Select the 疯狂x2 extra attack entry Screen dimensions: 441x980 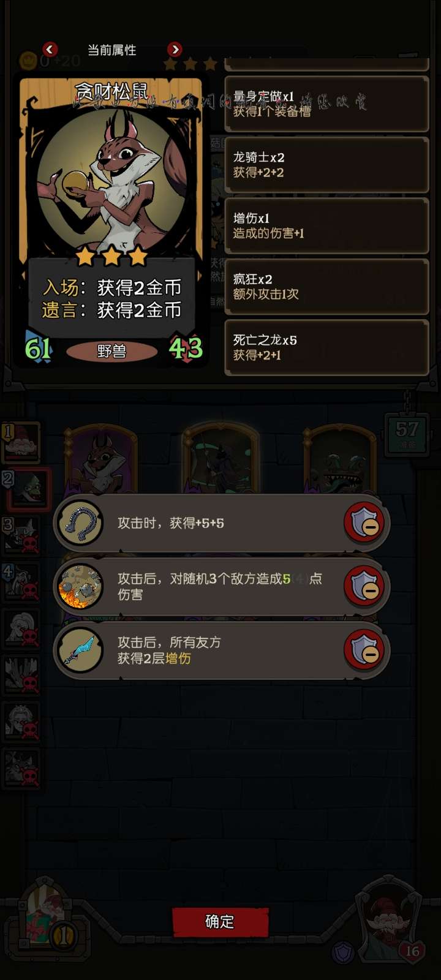click(326, 287)
